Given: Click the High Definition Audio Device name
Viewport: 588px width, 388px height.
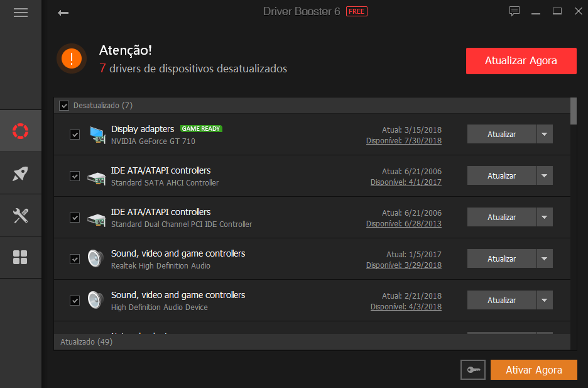Looking at the screenshot, I should (160, 308).
